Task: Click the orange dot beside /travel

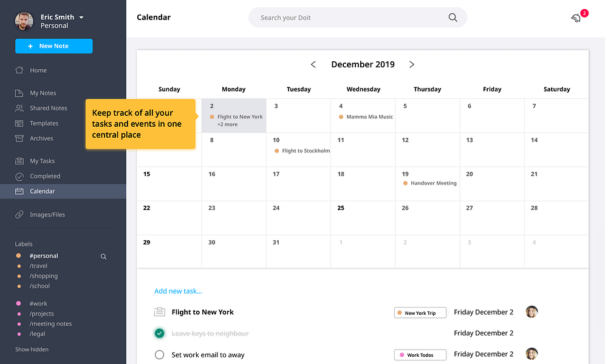Action: pyautogui.click(x=19, y=266)
